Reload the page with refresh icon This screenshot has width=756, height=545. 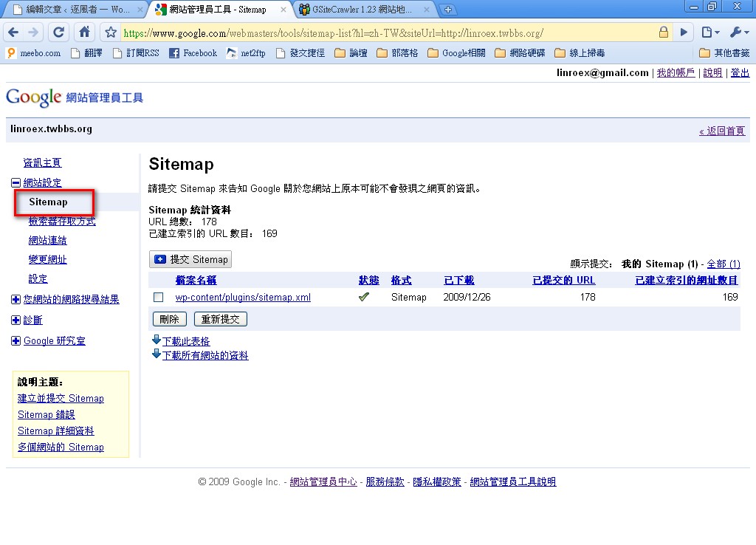coord(58,32)
